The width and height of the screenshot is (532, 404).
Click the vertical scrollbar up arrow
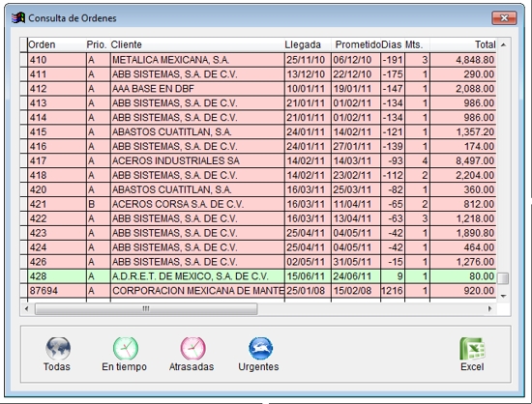point(504,44)
